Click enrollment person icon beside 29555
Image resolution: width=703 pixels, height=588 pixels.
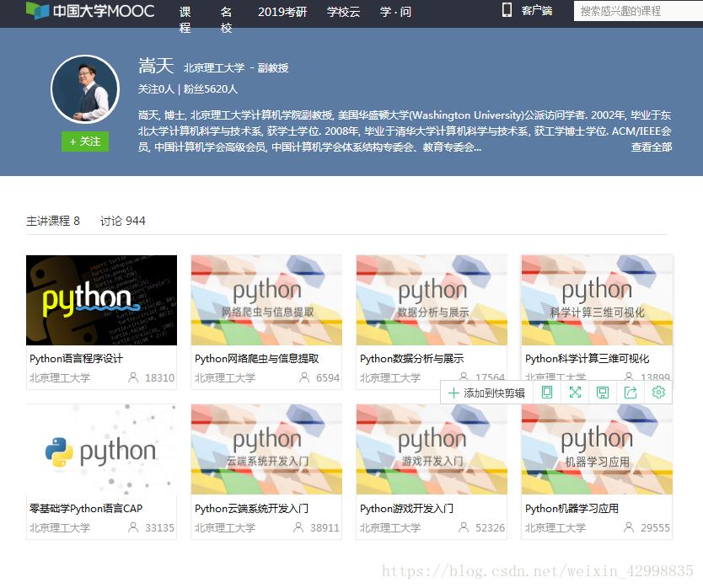tap(629, 527)
